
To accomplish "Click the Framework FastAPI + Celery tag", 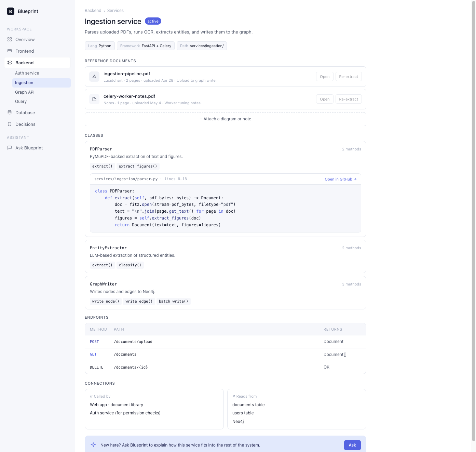I will [146, 46].
